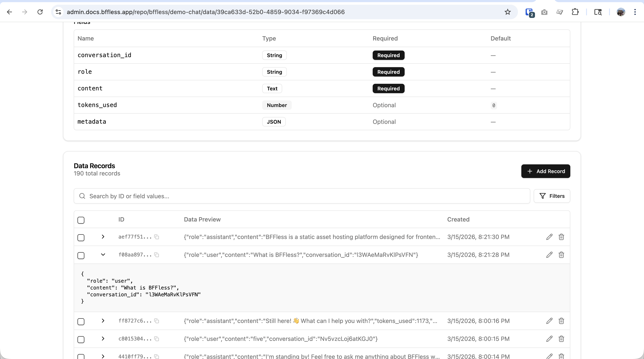The width and height of the screenshot is (644, 359).
Task: Bookmark this page with star icon
Action: pos(507,12)
